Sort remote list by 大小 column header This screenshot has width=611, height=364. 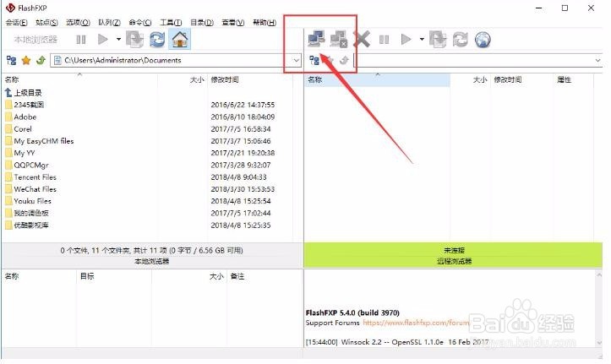point(471,79)
